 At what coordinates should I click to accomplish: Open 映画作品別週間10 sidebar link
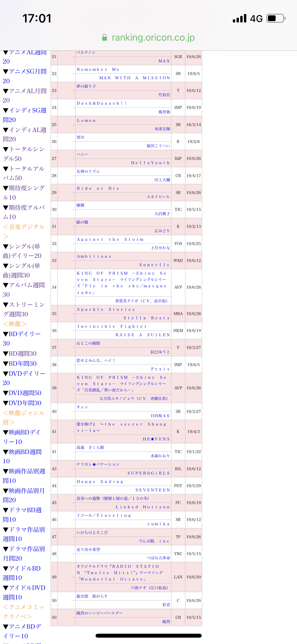[24, 476]
